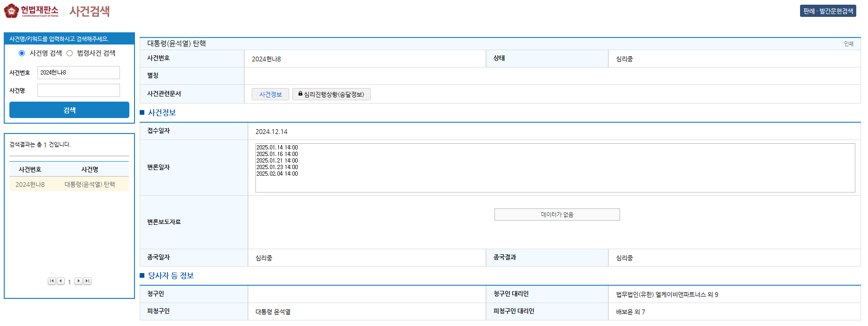Select result row 2024헌나8
This screenshot has height=326, width=868.
69,184
